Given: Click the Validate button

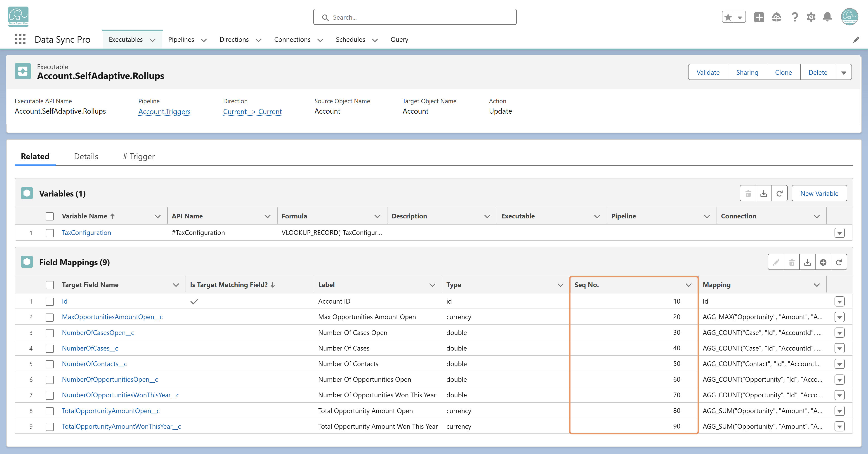Looking at the screenshot, I should point(708,72).
